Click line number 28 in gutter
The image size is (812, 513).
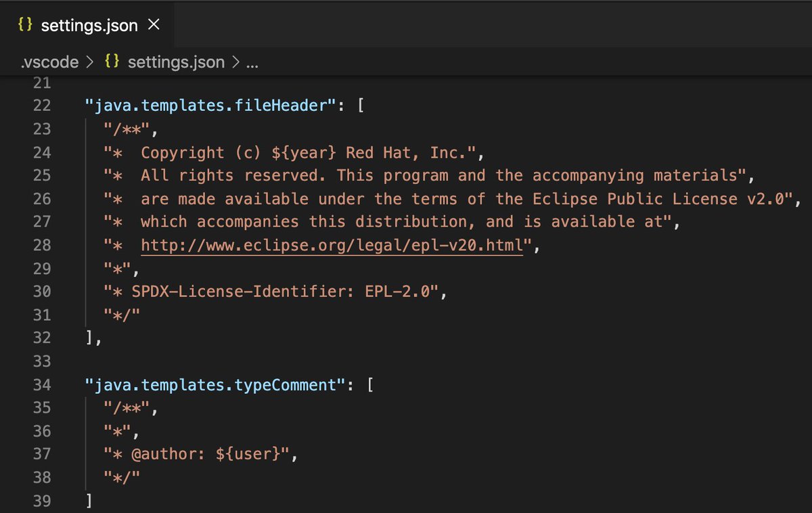coord(41,246)
